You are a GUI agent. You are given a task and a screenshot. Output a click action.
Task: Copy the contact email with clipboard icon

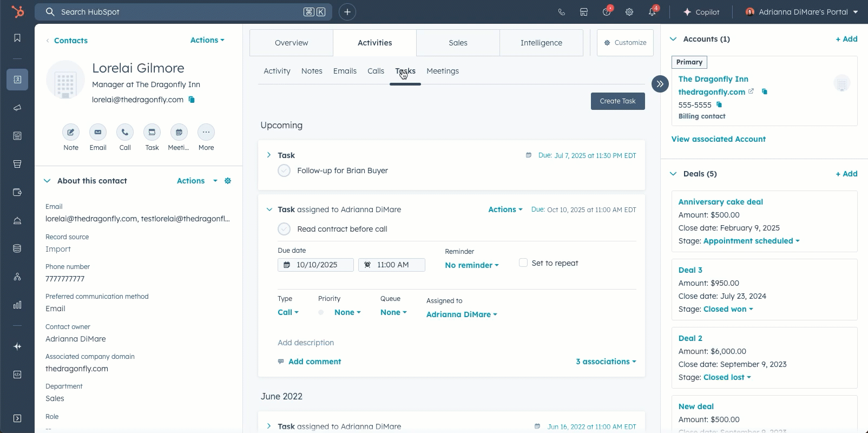pyautogui.click(x=192, y=100)
